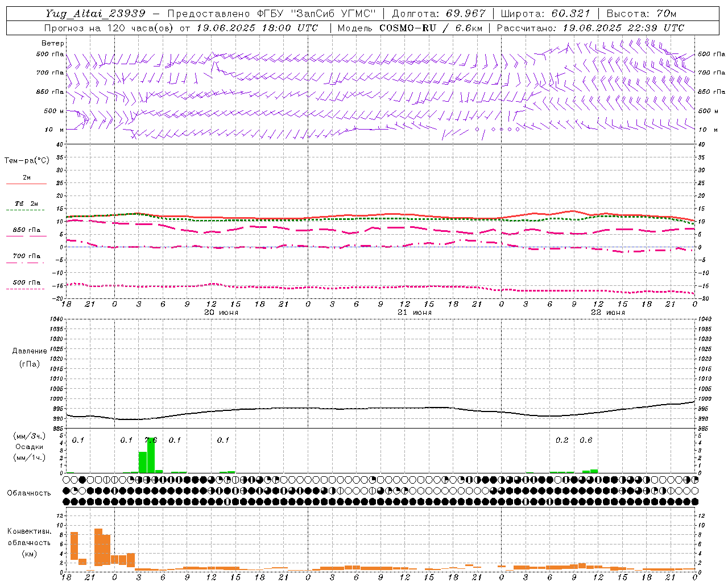728x582 pixels.
Task: Select the 'Давление' pressure panel label
Action: (30, 351)
